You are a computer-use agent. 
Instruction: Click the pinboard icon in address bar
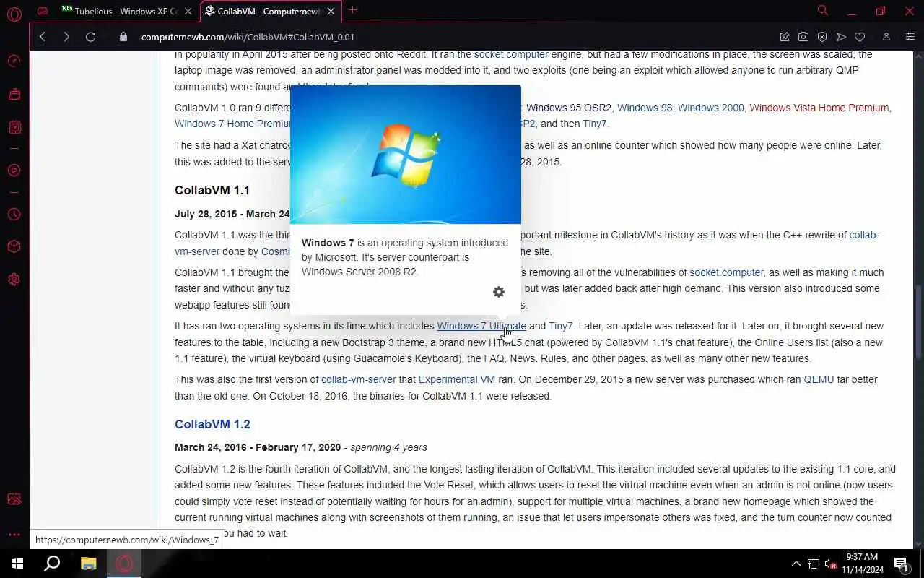pyautogui.click(x=785, y=37)
